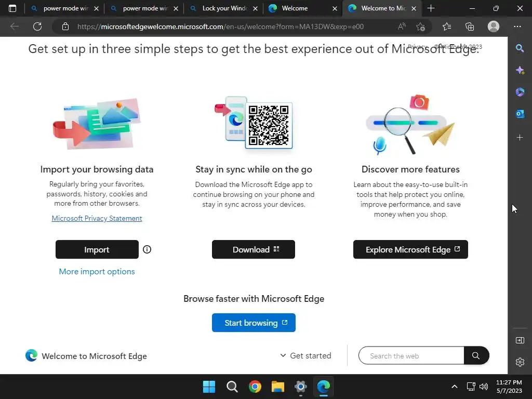Click 'Welcome to Microsoft Edge' footer text

[x=95, y=356]
